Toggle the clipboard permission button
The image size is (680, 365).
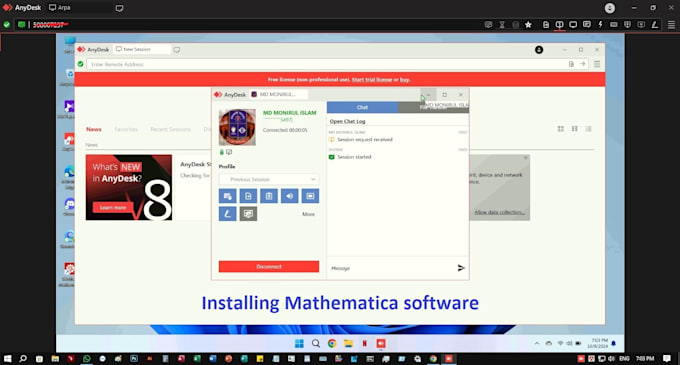(269, 196)
